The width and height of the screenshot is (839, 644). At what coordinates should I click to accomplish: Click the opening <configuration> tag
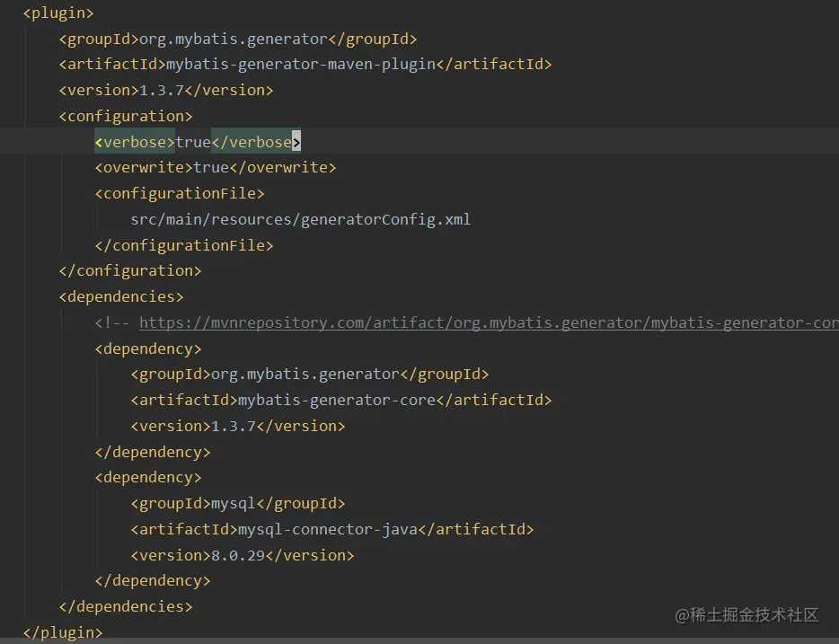[126, 116]
